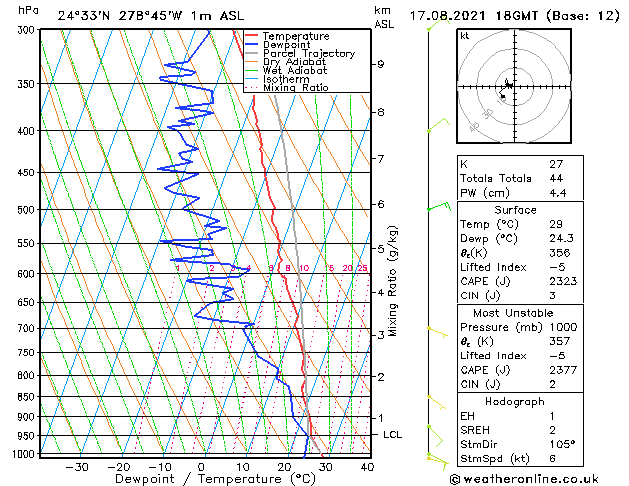
Task: Click the 40 temperature axis label
Action: [x=367, y=467]
